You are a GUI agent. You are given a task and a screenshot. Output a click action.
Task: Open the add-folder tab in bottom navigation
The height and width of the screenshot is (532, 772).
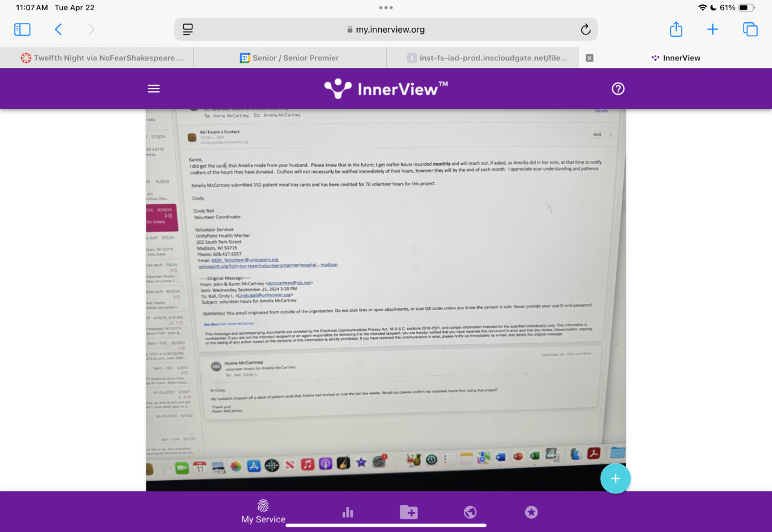tap(409, 512)
